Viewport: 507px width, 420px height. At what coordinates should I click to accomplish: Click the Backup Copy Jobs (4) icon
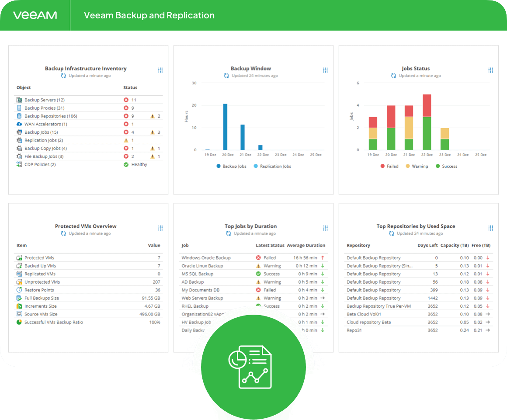(x=19, y=149)
